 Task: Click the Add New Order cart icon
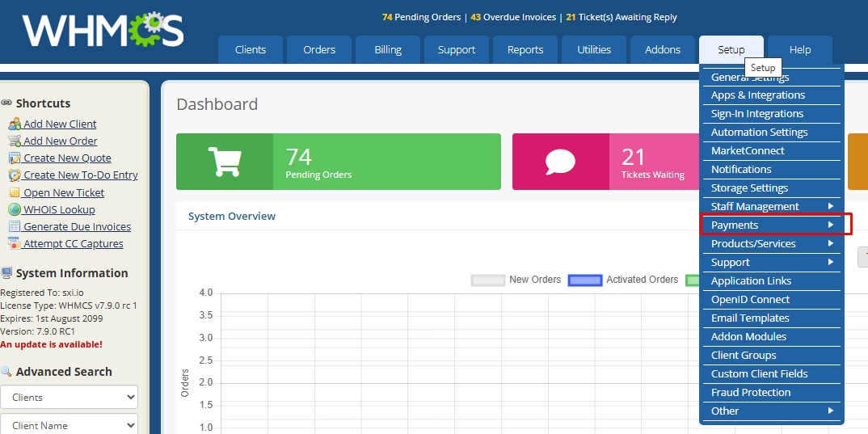coord(15,141)
